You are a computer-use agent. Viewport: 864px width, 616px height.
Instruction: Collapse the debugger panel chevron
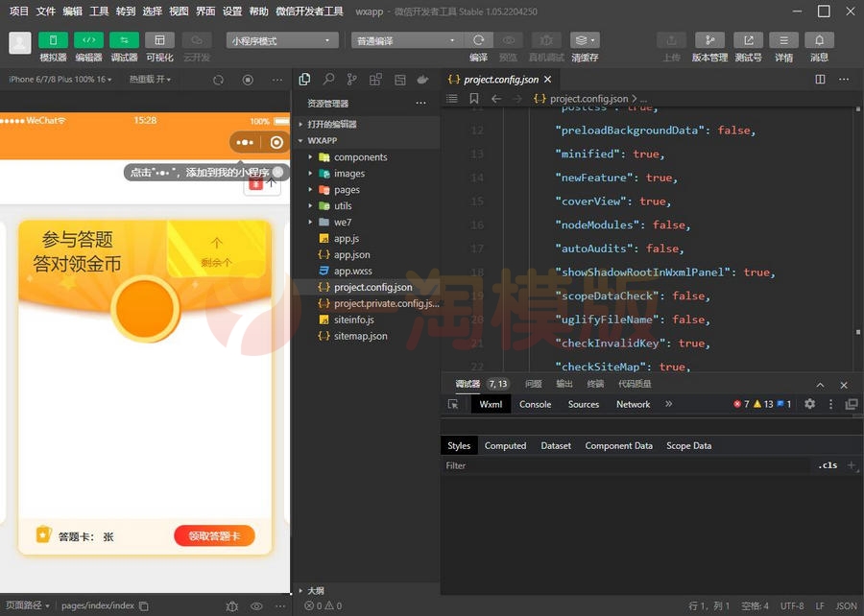[820, 385]
